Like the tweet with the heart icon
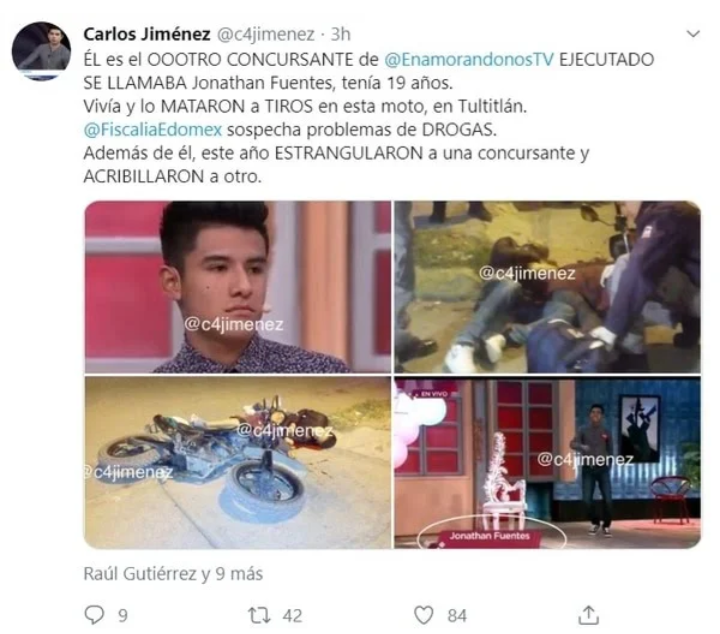This screenshot has width=720, height=634. [423, 615]
